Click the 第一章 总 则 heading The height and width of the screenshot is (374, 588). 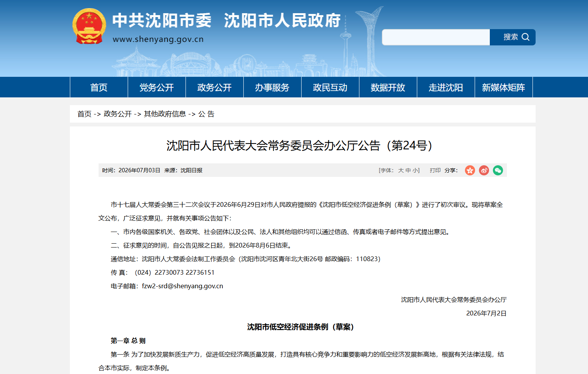(128, 341)
